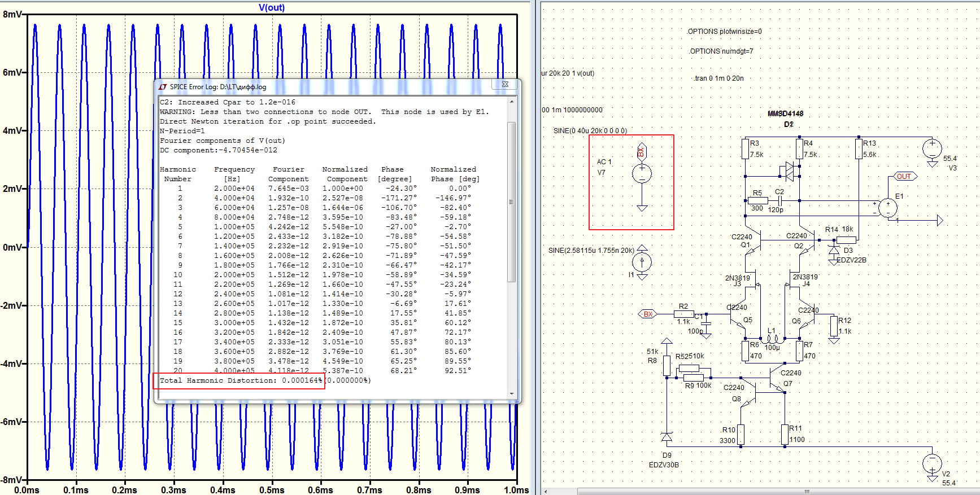Viewport: 980px width, 495px height.
Task: Click the error log vertical scrollbar thumb
Action: [x=512, y=201]
